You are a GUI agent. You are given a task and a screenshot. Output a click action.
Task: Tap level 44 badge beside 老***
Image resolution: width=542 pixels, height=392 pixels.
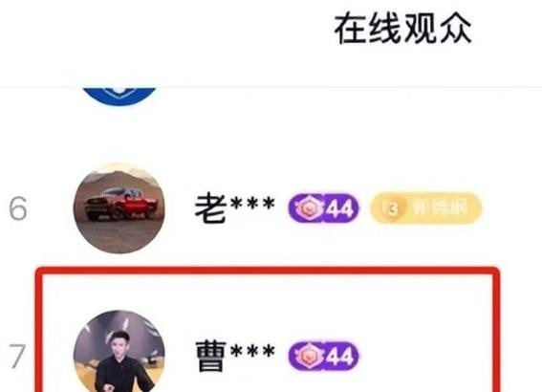coord(323,207)
